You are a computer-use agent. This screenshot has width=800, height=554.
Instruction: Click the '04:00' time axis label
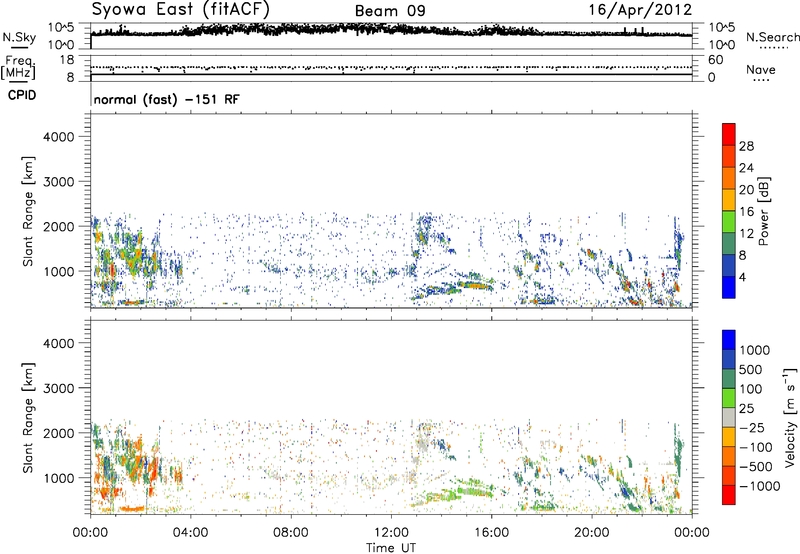click(190, 533)
